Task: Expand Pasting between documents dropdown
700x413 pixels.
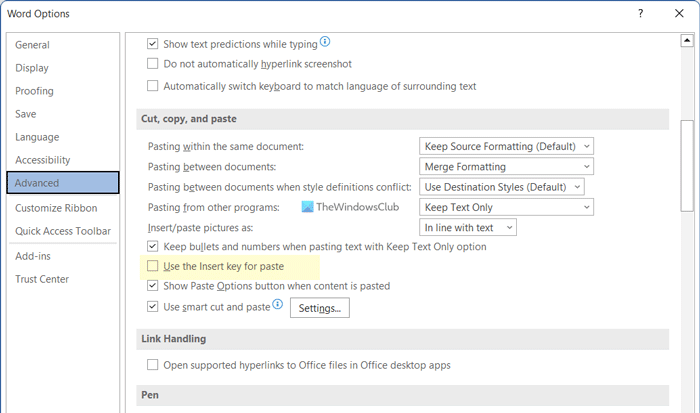Action: pos(506,167)
